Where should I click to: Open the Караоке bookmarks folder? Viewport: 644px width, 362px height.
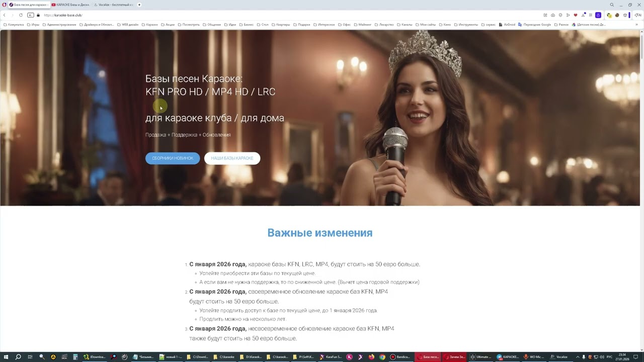[150, 24]
